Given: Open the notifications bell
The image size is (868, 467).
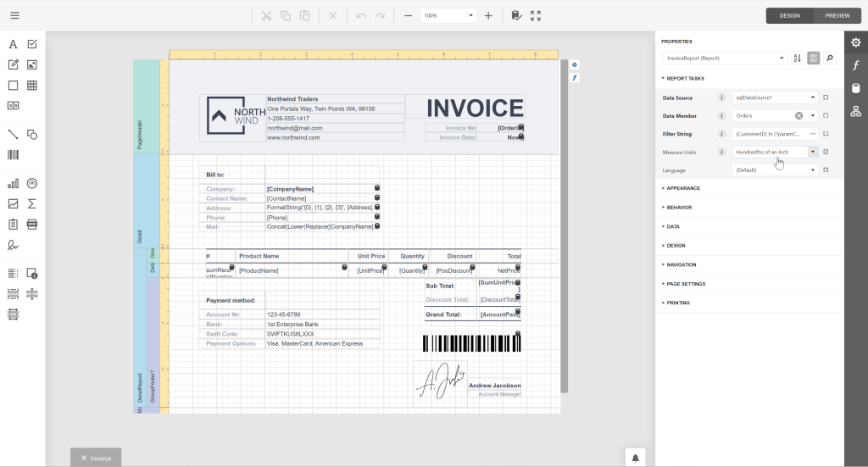Looking at the screenshot, I should coord(636,458).
